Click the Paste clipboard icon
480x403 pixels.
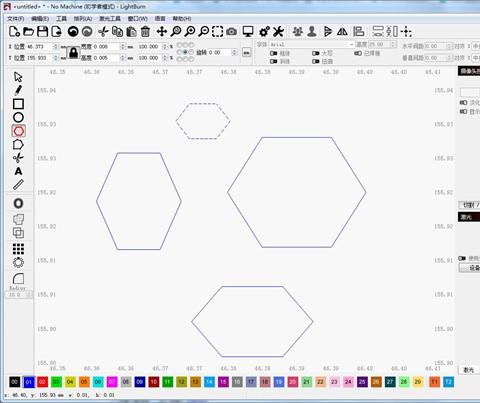pos(131,32)
